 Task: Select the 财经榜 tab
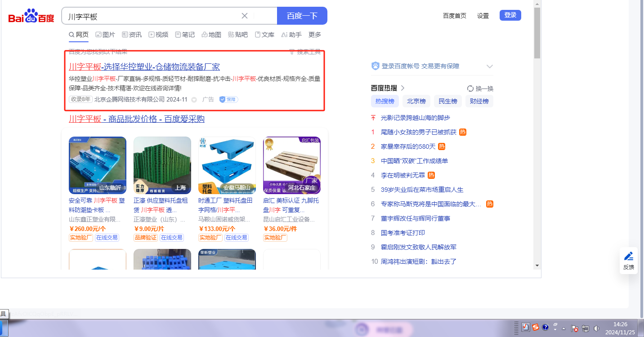(479, 101)
